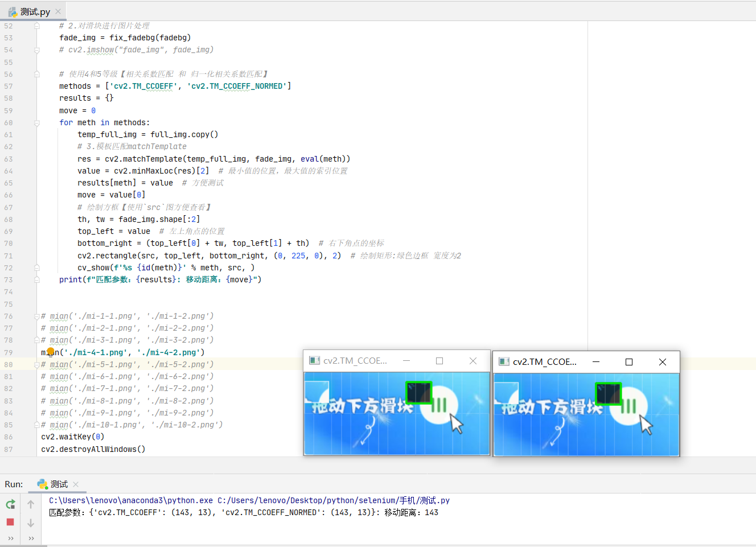This screenshot has height=547, width=756.
Task: Click the up arrow in the Run console toolbar
Action: pyautogui.click(x=31, y=504)
